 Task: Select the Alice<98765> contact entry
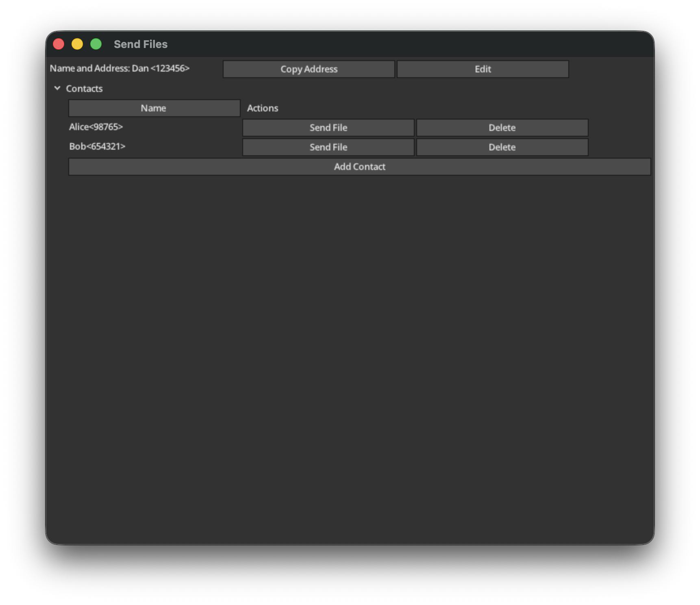click(96, 127)
